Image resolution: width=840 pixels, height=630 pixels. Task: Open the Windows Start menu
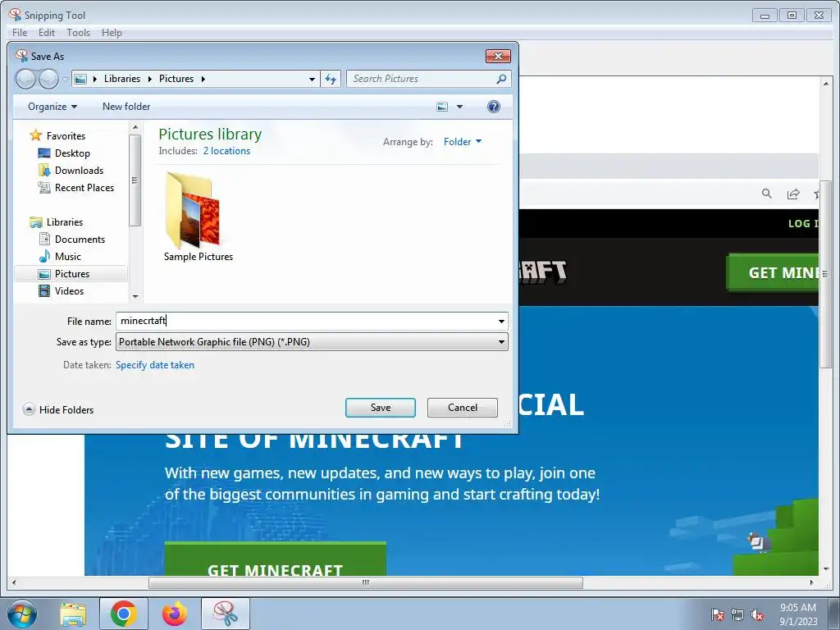tap(21, 614)
